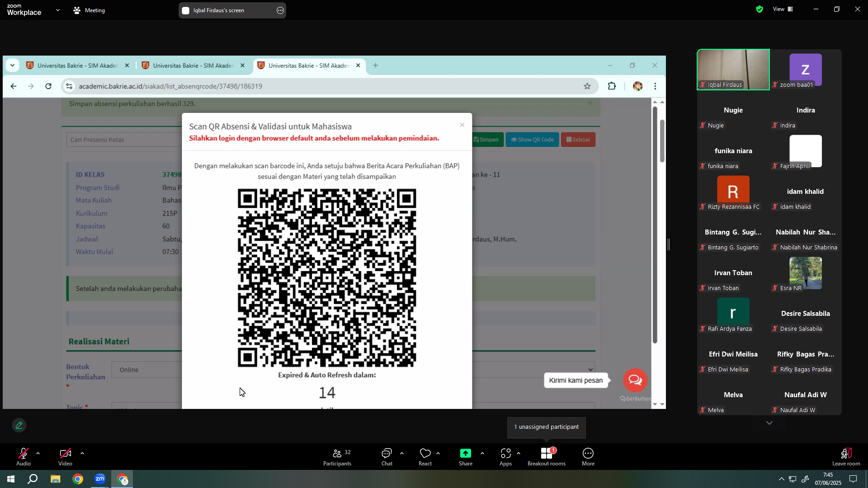Show hidden system tray icons
868x488 pixels.
(781, 479)
